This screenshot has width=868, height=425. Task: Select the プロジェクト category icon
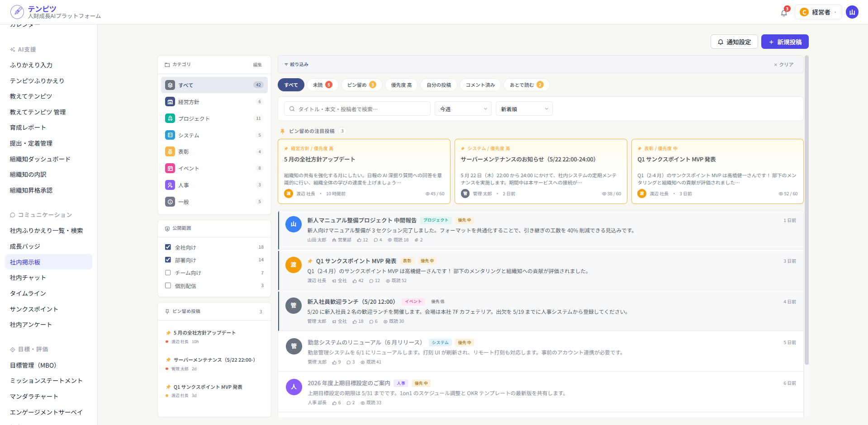[x=170, y=118]
